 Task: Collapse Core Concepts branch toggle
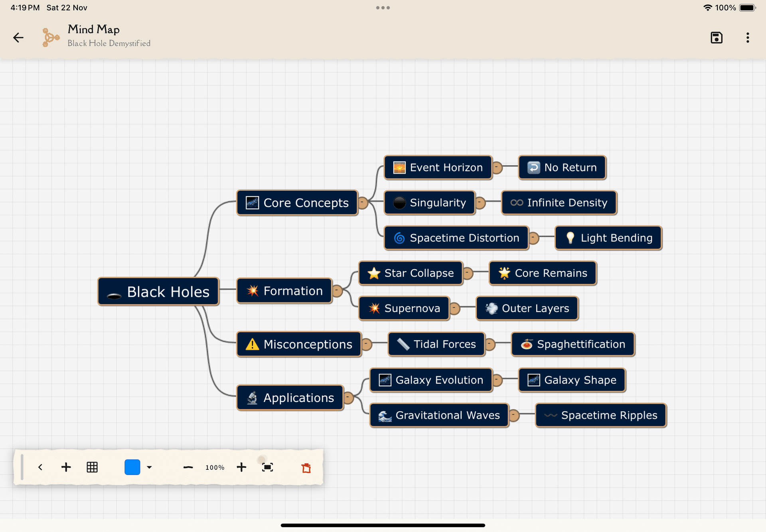tap(362, 203)
